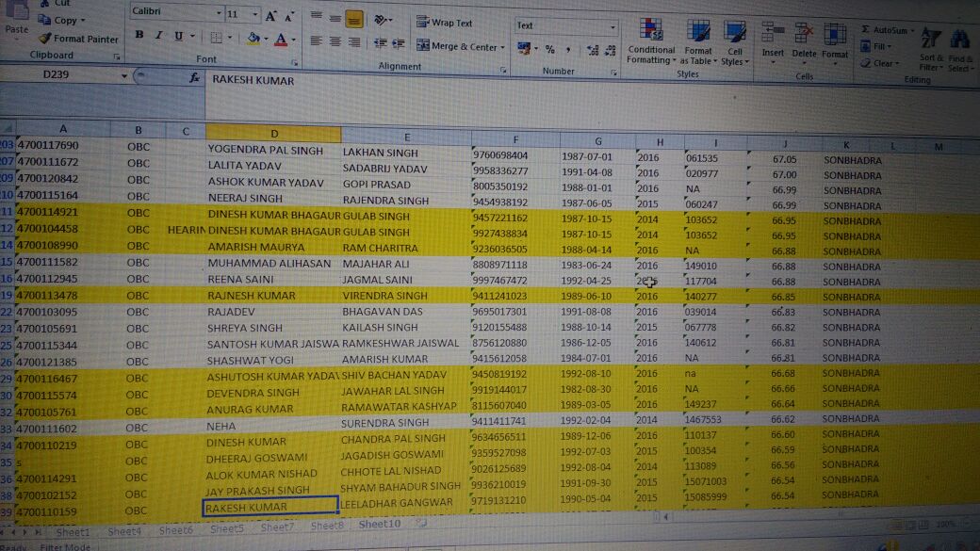Apply the red font color
Viewport: 980px width, 551px height.
(x=281, y=40)
